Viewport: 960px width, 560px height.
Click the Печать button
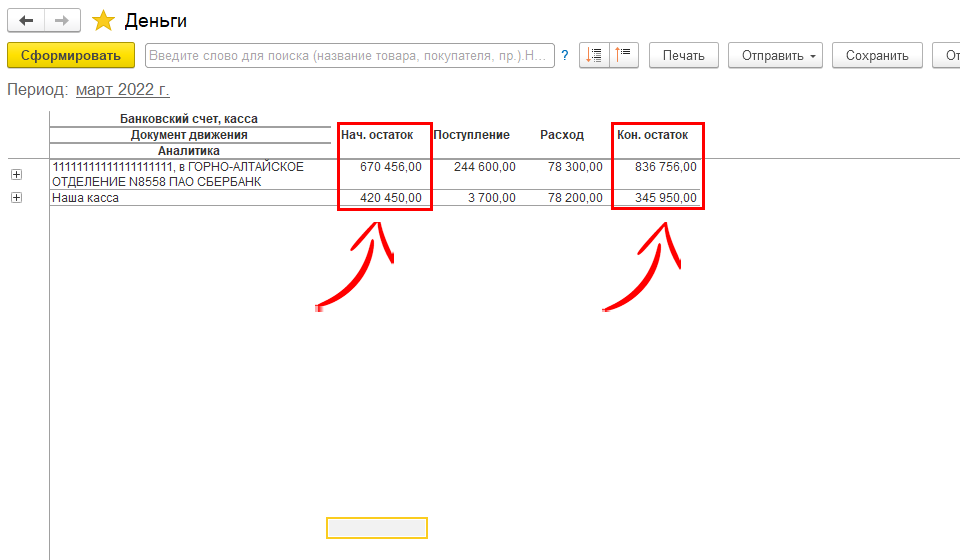683,55
